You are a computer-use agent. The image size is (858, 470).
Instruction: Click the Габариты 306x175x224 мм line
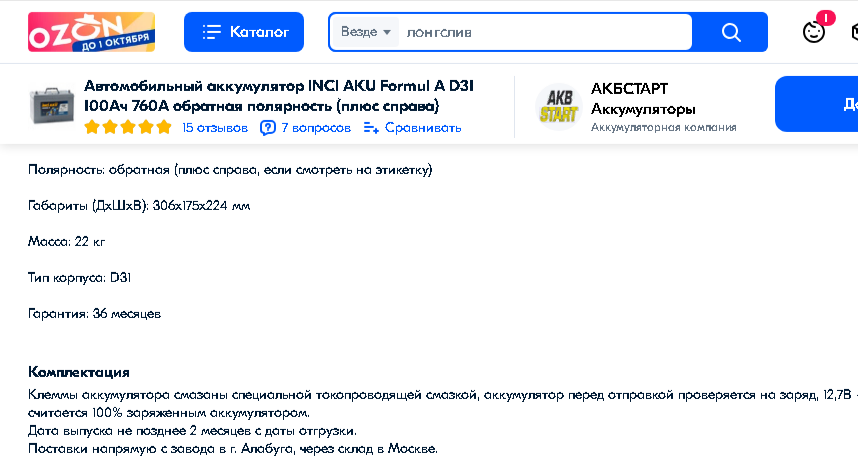[139, 206]
